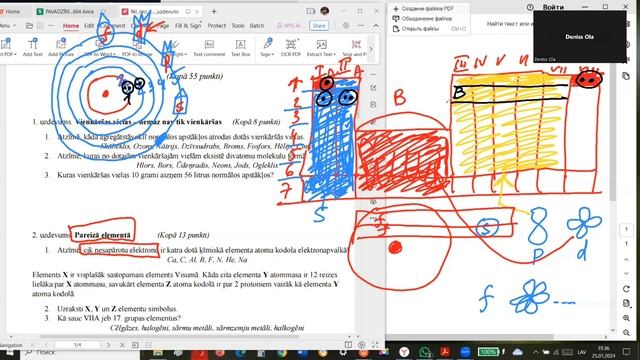Go to next page arrow in status bar
Viewport: 640px width, 360px height.
[x=108, y=345]
